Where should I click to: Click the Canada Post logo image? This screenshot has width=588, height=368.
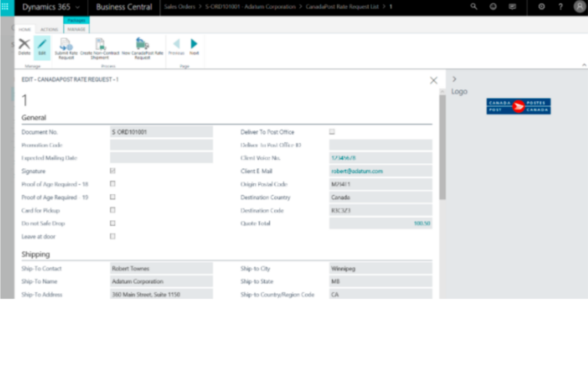518,106
